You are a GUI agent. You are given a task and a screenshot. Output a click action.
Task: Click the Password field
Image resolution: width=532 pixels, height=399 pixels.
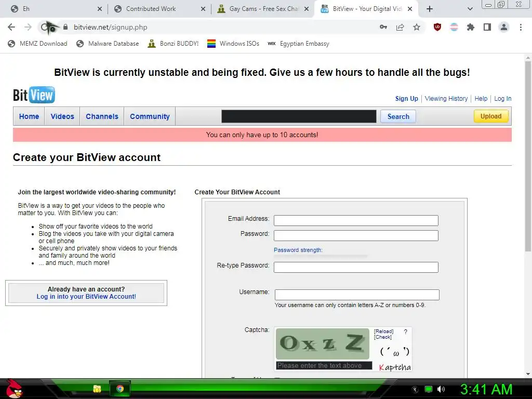click(356, 235)
